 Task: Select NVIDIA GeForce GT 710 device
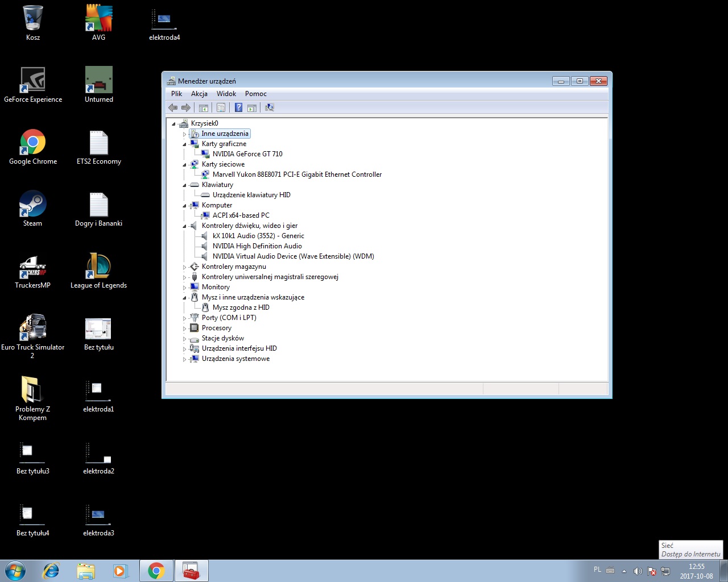coord(247,154)
